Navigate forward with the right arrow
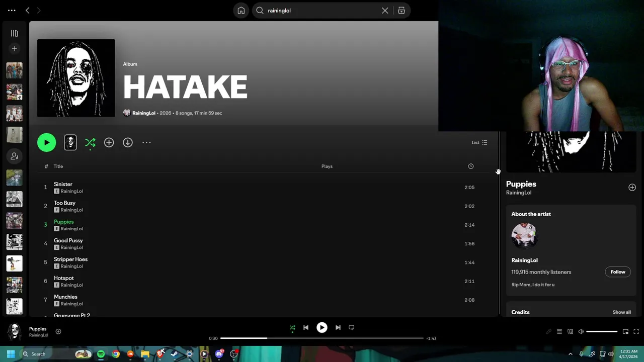 [x=39, y=10]
